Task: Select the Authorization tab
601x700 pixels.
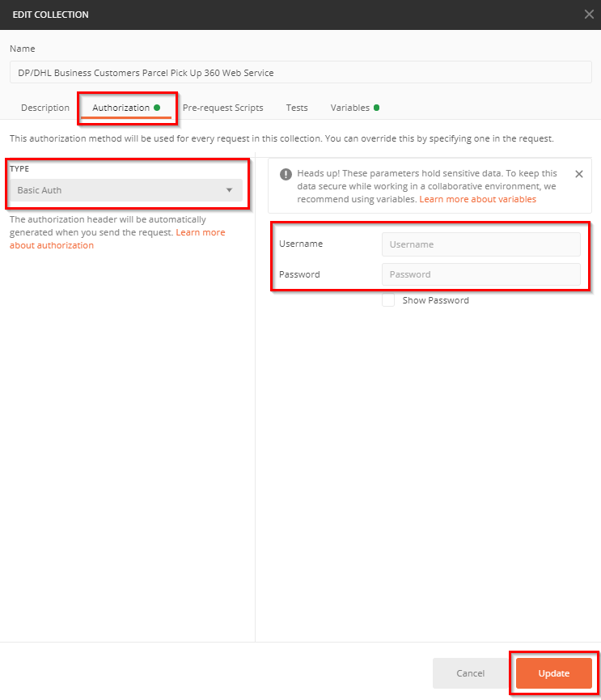Action: tap(121, 108)
